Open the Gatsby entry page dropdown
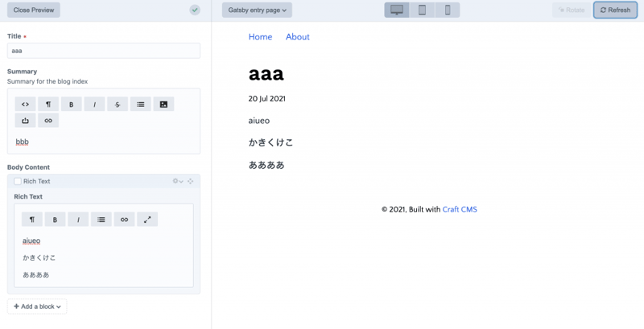Screen dimensions: 644x329 coord(257,10)
